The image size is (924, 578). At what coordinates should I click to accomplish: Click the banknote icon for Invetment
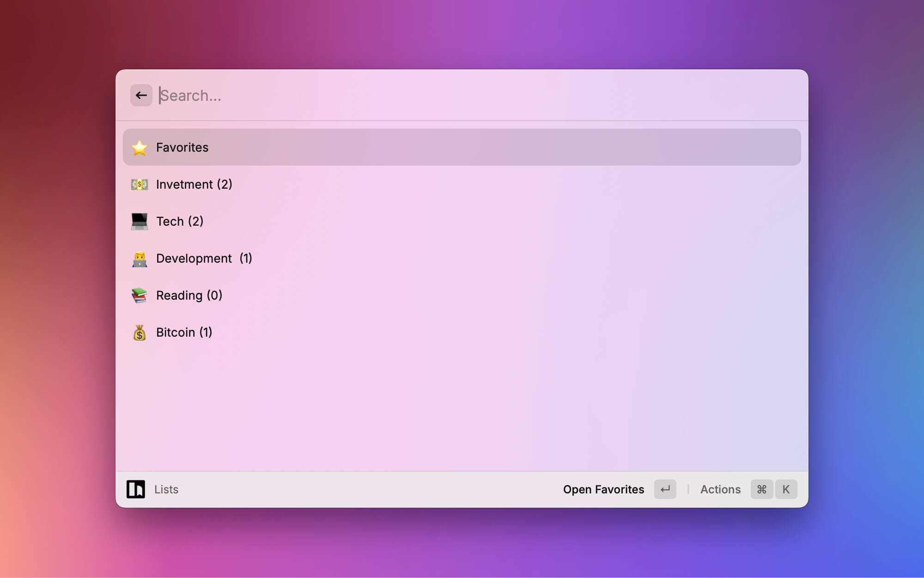[139, 184]
